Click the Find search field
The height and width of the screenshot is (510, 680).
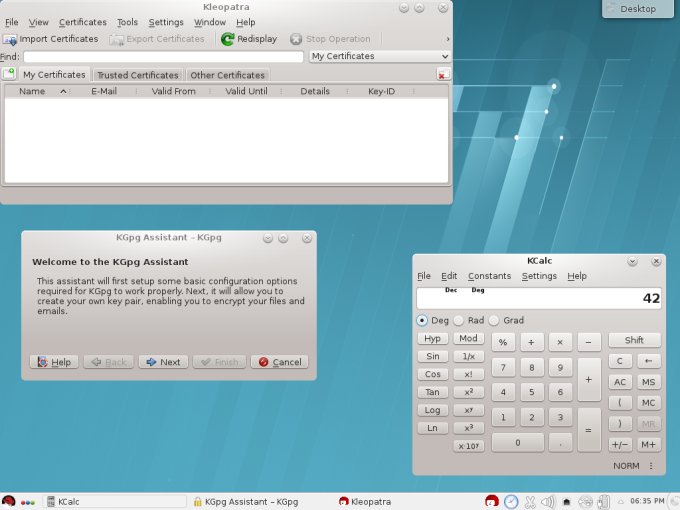point(163,57)
